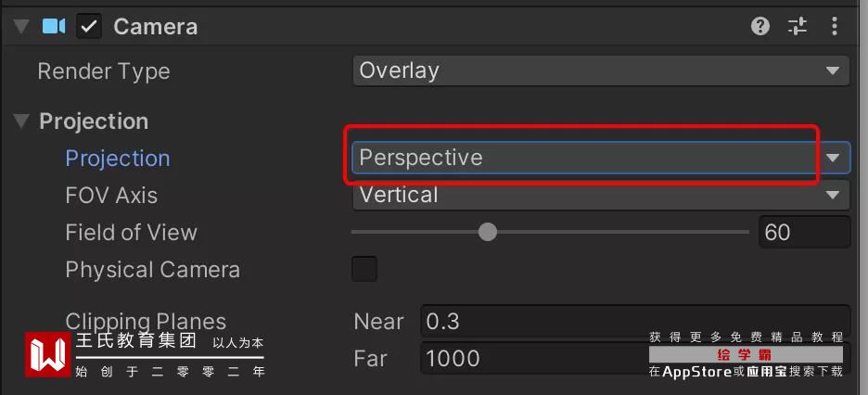Click the Near clipping plane field
The height and width of the screenshot is (395, 868).
click(634, 322)
